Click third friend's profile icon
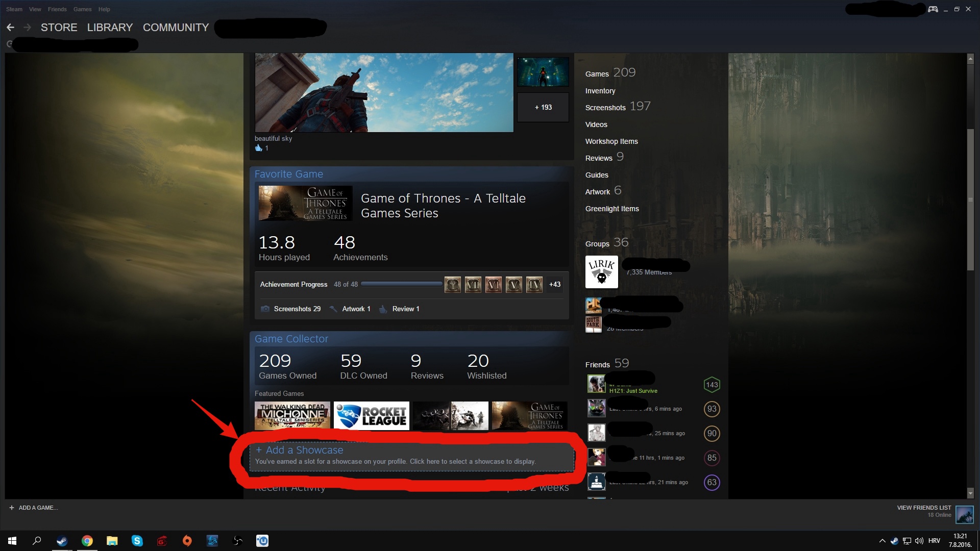Screen dimensions: 980x551 click(x=596, y=433)
